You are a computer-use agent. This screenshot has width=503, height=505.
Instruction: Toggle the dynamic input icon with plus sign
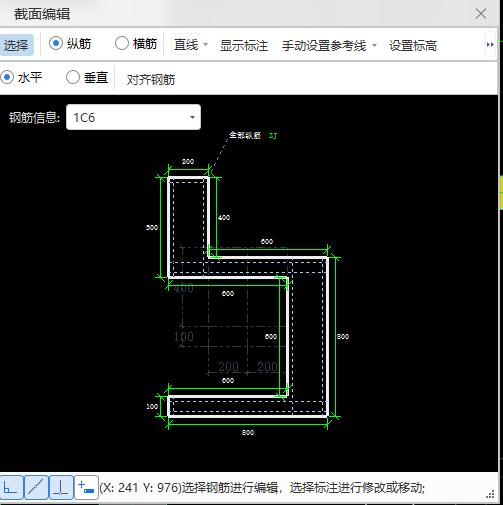(86, 488)
